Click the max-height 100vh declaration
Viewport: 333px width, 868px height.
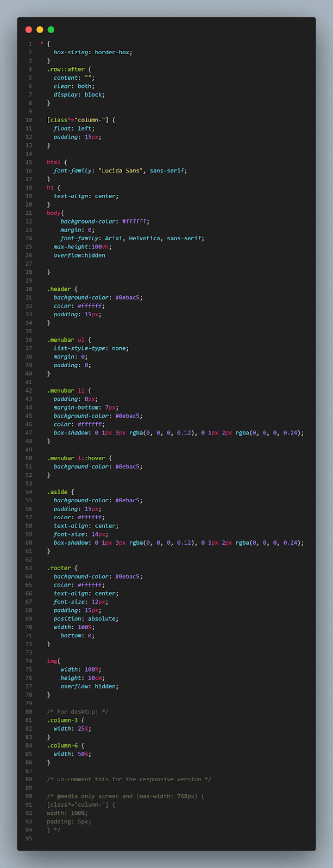(82, 247)
